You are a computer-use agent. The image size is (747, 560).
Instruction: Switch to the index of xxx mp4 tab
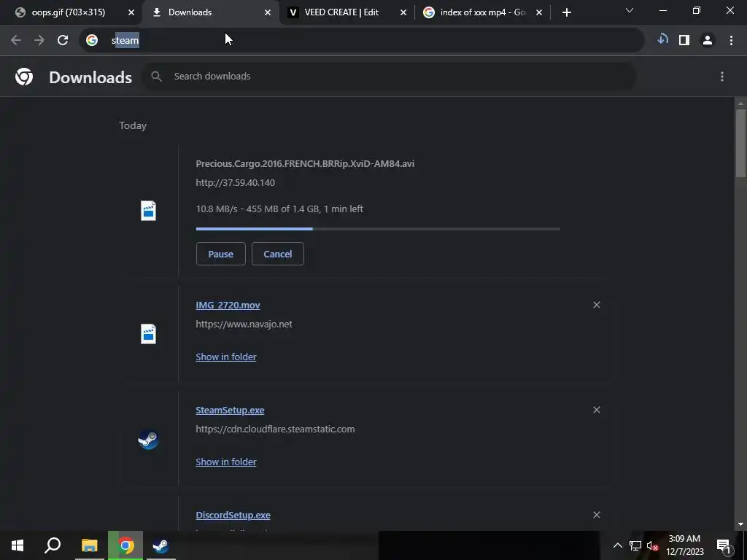coord(483,12)
